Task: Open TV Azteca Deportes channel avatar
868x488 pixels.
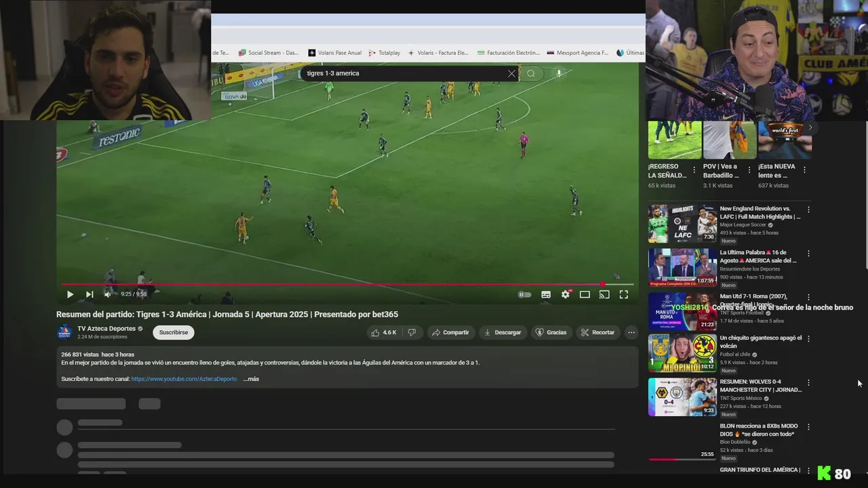Action: pyautogui.click(x=64, y=332)
